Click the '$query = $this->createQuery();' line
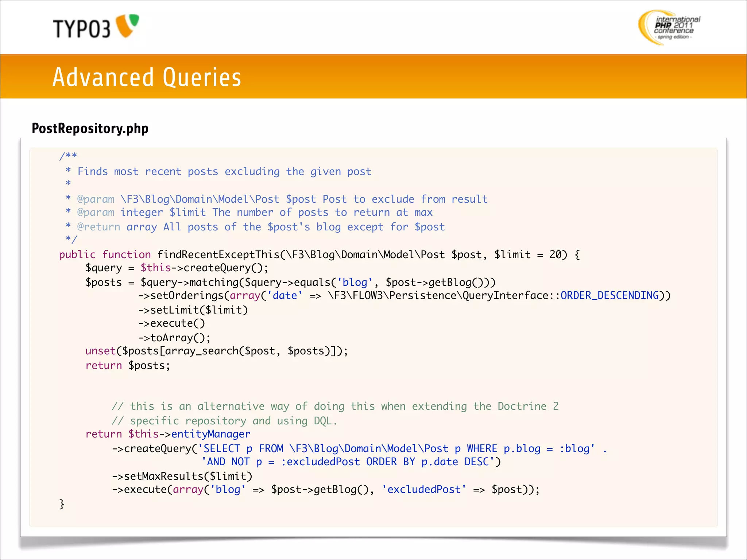This screenshot has height=560, width=747. click(x=177, y=268)
